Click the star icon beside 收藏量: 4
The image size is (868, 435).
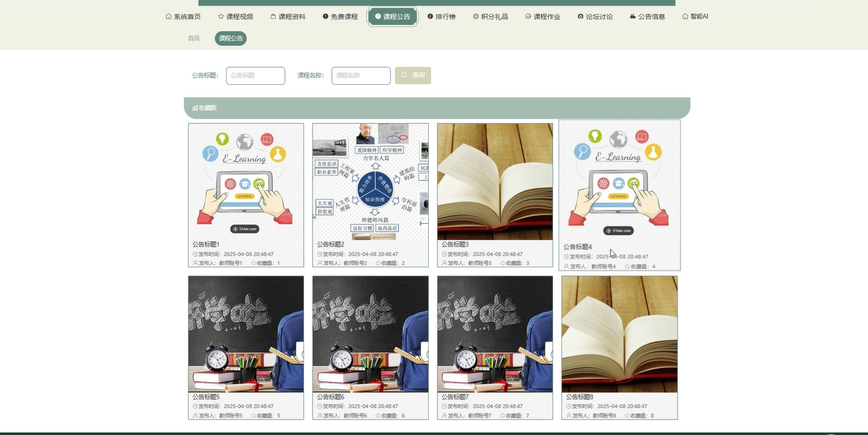[x=627, y=267]
